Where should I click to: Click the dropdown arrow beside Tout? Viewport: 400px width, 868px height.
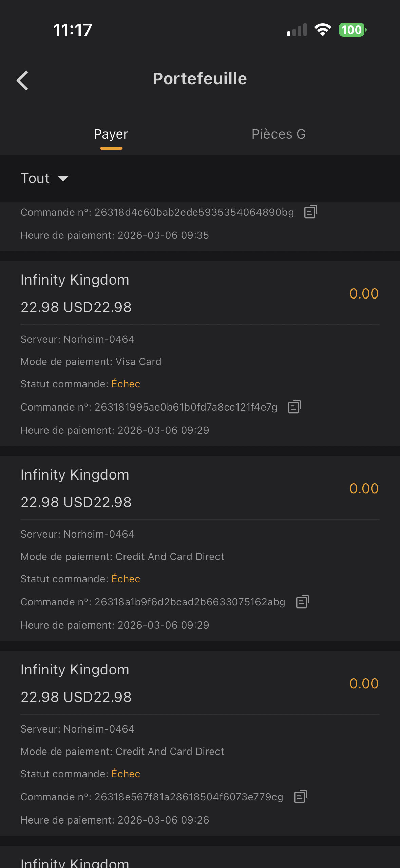[63, 179]
